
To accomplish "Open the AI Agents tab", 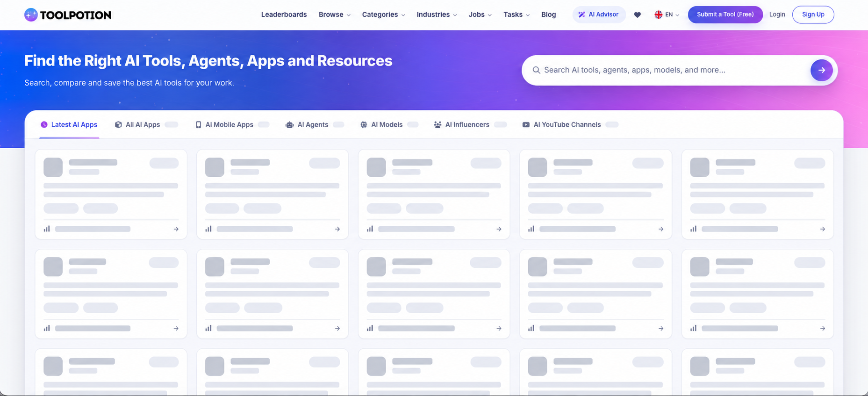I will click(x=315, y=125).
